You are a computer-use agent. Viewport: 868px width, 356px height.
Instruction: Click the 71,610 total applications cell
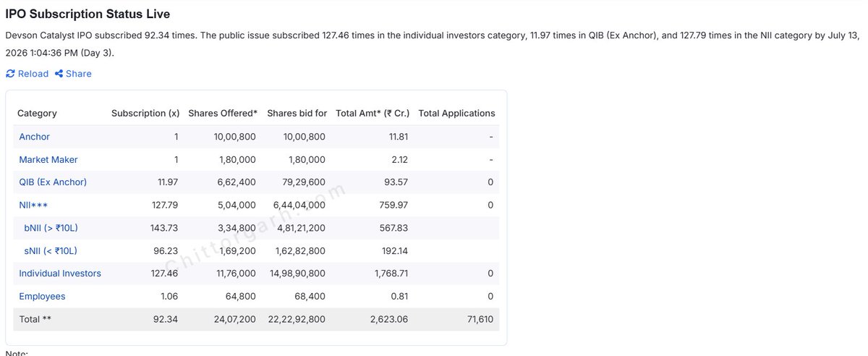pyautogui.click(x=479, y=319)
